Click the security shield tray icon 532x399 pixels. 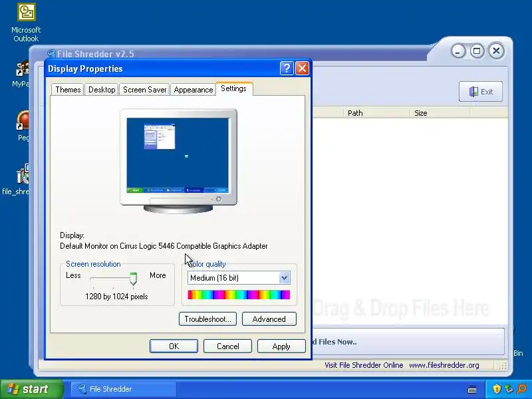[x=497, y=389]
